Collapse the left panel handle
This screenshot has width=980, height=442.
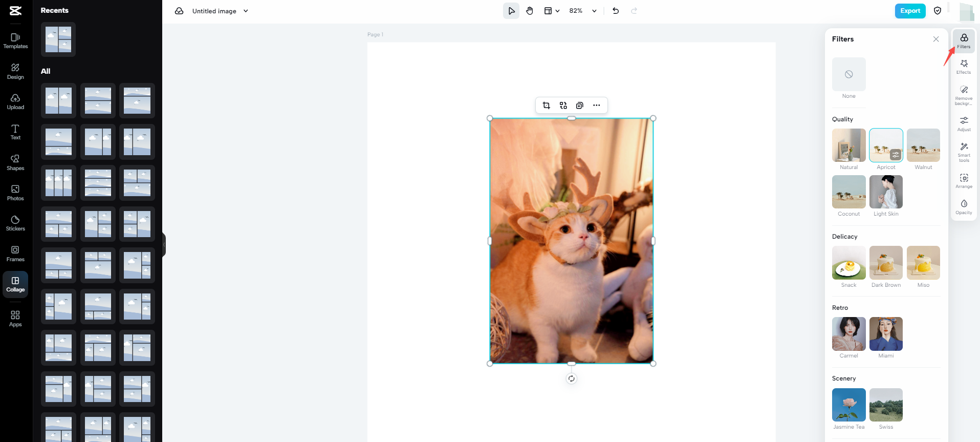(x=164, y=244)
